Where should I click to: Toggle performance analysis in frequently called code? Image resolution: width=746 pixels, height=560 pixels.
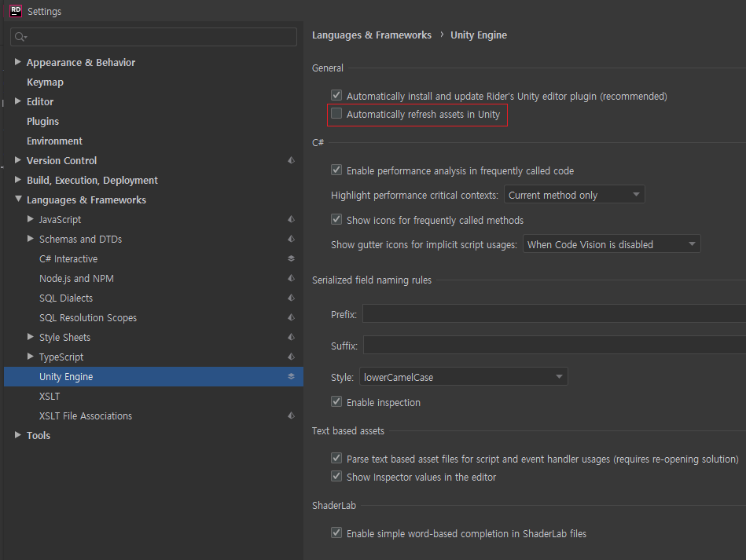click(336, 170)
